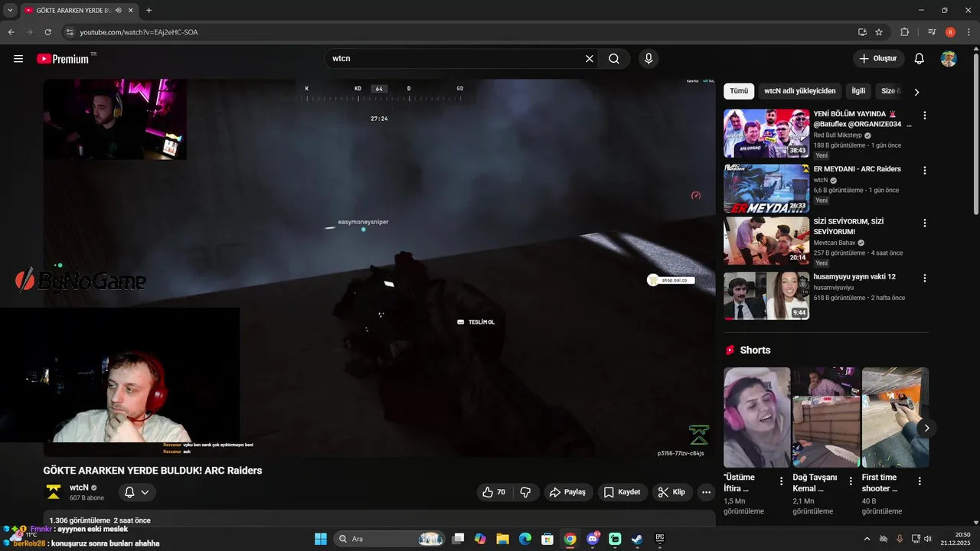Viewport: 980px width, 551px height.
Task: Reload the page in Chrome
Action: pos(47,32)
